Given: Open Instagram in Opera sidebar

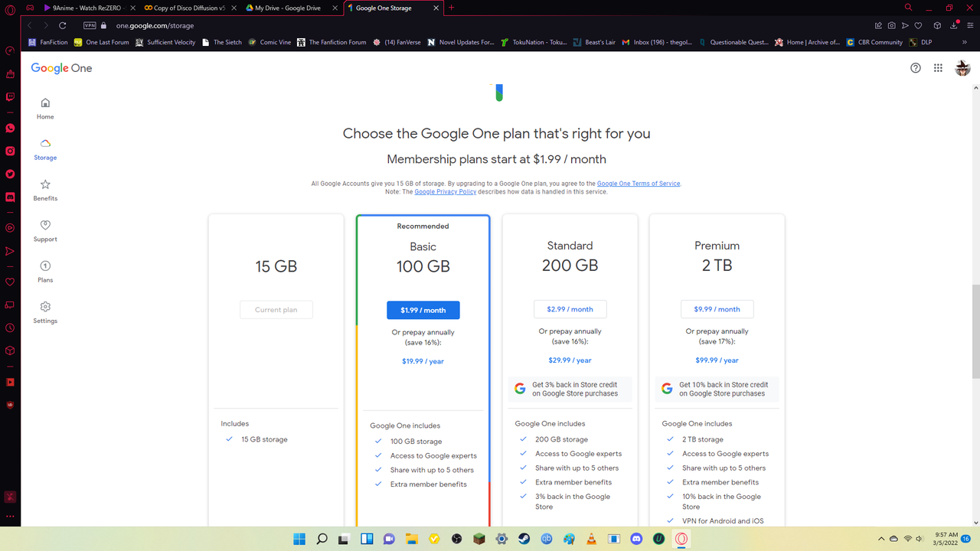Looking at the screenshot, I should pos(10,151).
